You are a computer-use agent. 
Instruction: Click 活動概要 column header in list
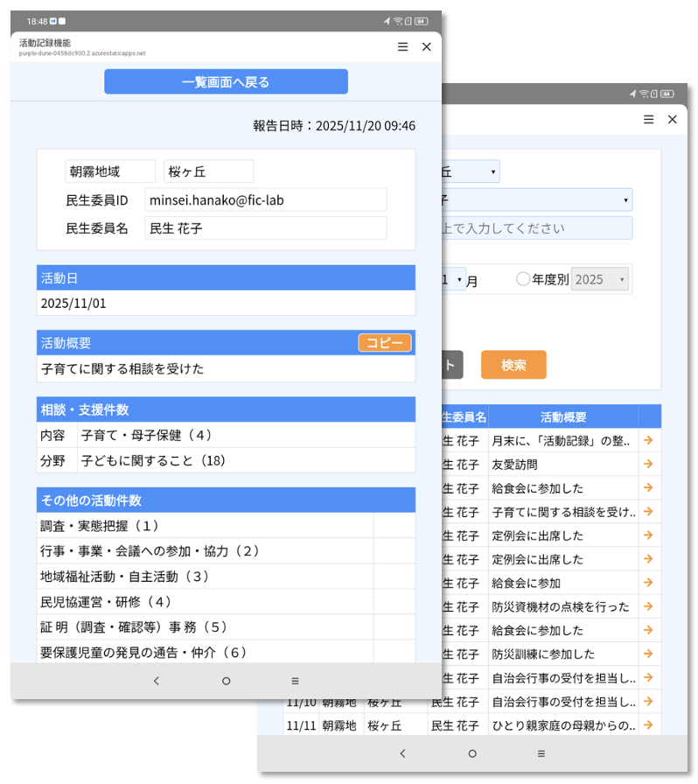(563, 417)
